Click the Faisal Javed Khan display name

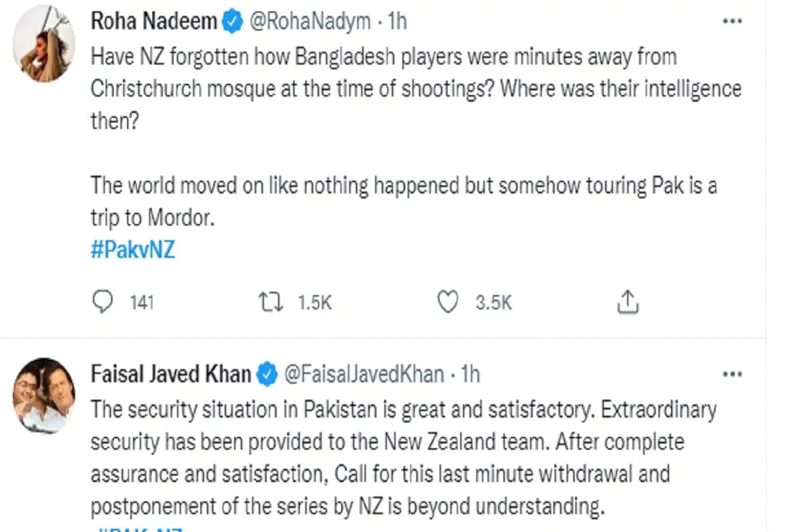point(171,374)
